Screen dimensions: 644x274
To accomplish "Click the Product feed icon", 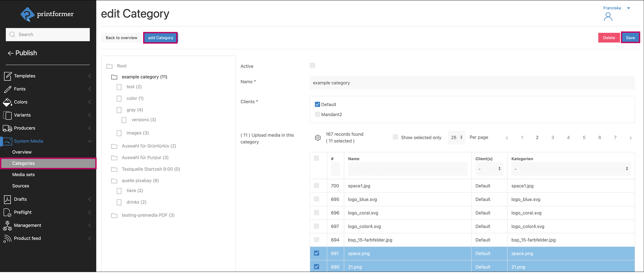I will point(7,238).
